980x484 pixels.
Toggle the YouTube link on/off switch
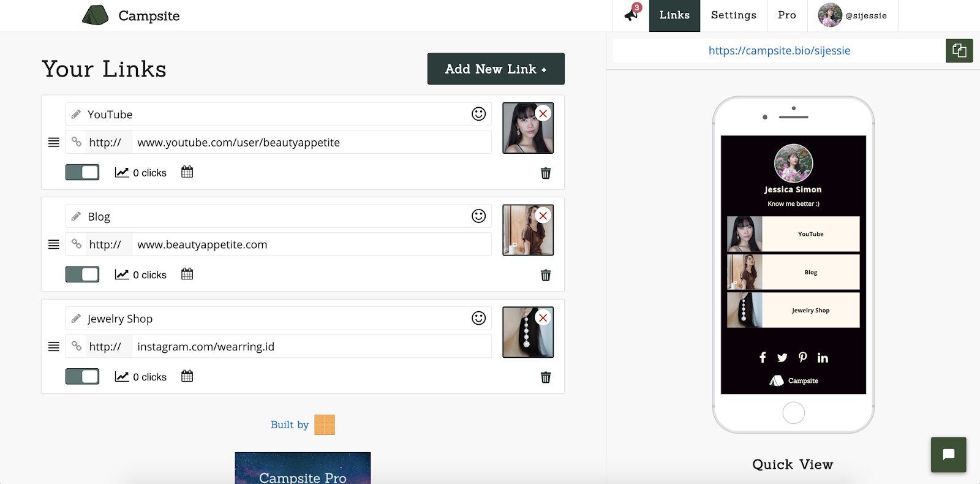82,172
